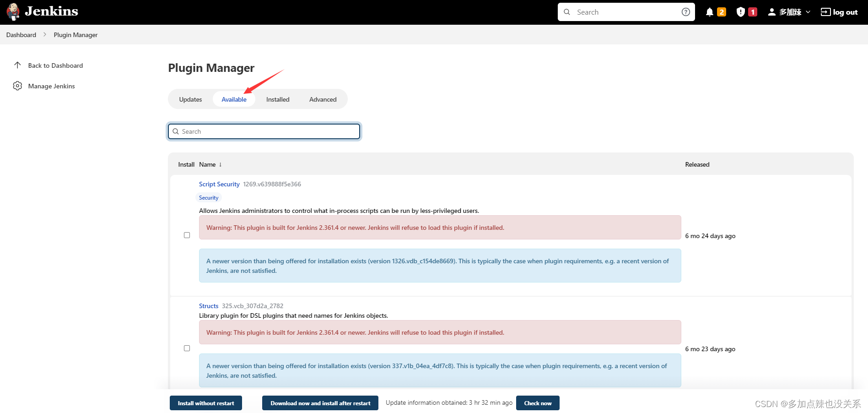
Task: Click the Check now button
Action: [538, 403]
